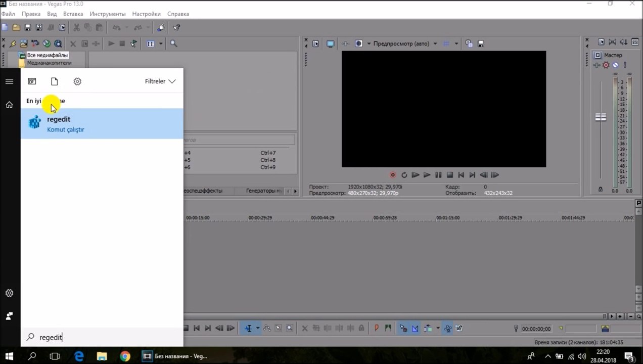Viewport: 643px width, 364px height.
Task: Toggle split screen view icon in preview
Action: tap(358, 44)
